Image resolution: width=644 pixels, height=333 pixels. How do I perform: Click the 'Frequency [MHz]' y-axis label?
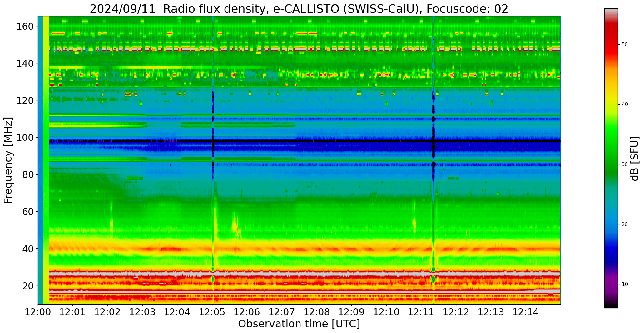(8, 160)
